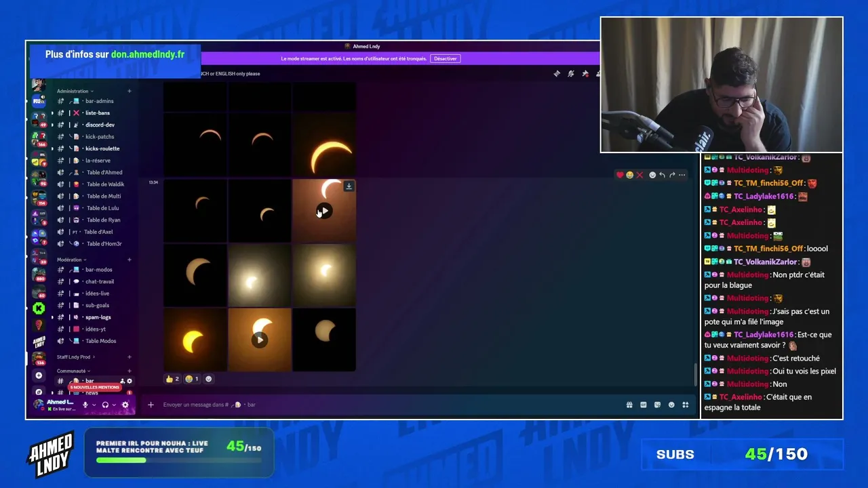The width and height of the screenshot is (868, 488).
Task: Add reaction next to message reactions
Action: (209, 379)
